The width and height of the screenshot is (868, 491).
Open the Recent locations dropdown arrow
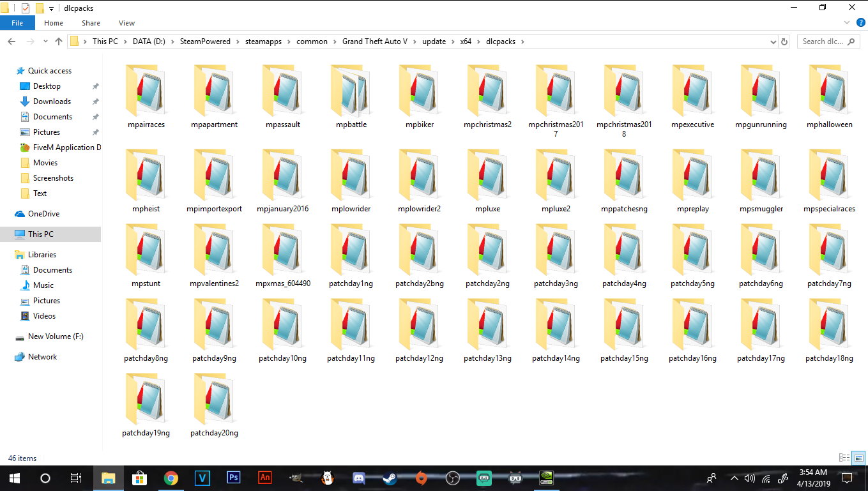pos(45,42)
